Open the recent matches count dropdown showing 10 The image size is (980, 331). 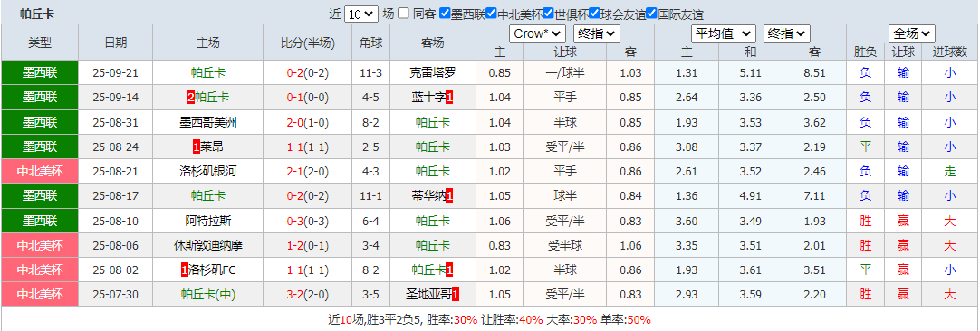coord(361,14)
